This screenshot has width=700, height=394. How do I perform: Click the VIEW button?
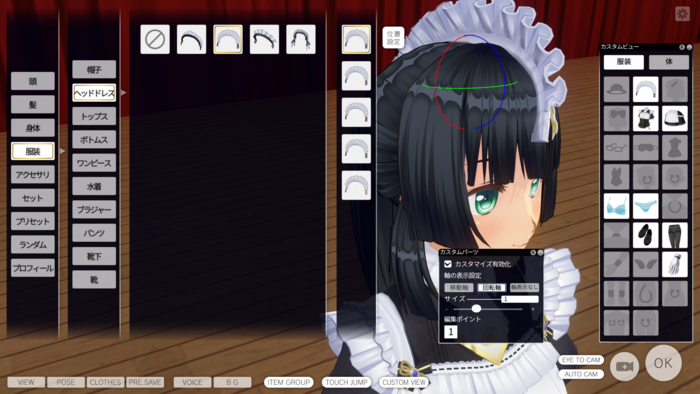pos(26,382)
